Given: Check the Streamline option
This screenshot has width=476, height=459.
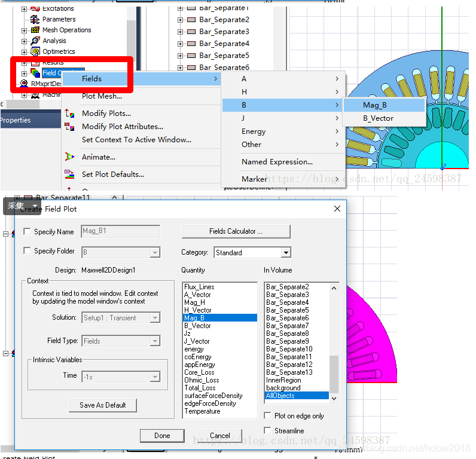Looking at the screenshot, I should pos(267,430).
